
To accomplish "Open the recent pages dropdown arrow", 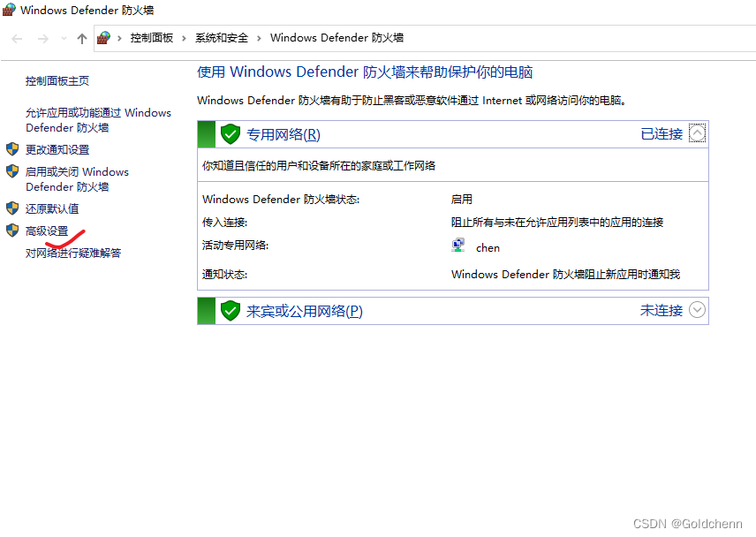I will pos(63,38).
